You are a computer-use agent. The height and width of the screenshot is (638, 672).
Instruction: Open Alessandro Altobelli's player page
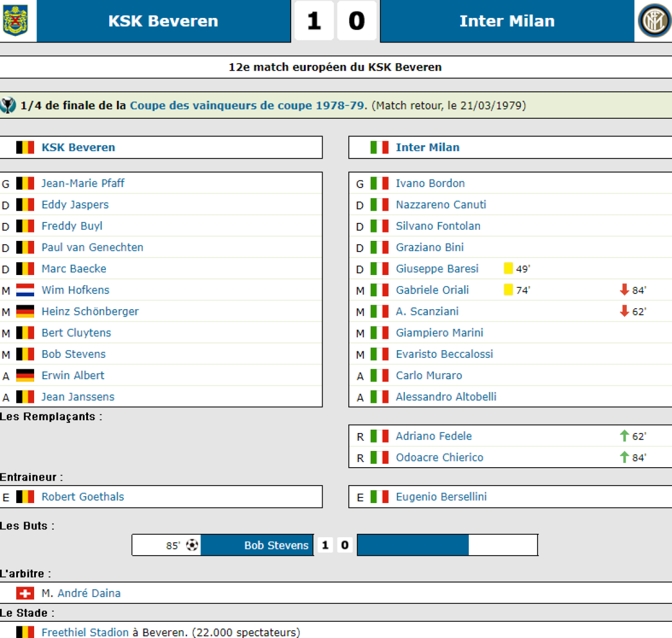point(446,397)
